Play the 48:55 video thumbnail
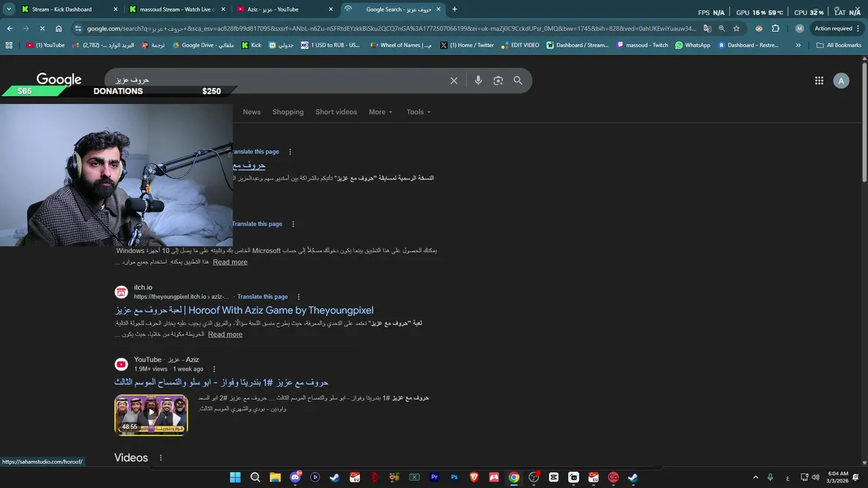This screenshot has height=488, width=868. click(x=151, y=415)
